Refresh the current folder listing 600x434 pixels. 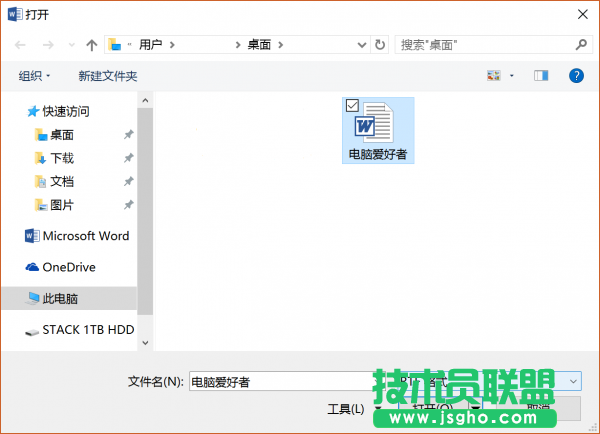tap(380, 45)
